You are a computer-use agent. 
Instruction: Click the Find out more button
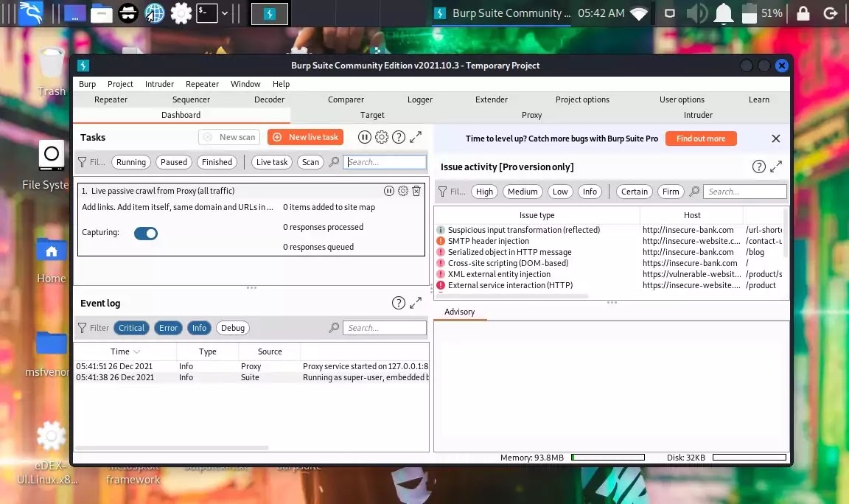point(701,139)
